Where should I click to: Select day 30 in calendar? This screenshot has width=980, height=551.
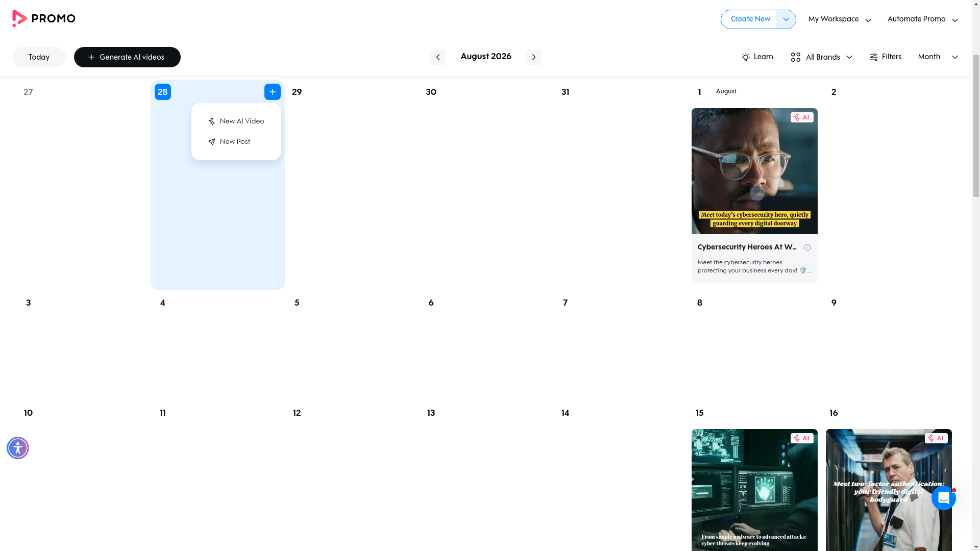pyautogui.click(x=431, y=92)
